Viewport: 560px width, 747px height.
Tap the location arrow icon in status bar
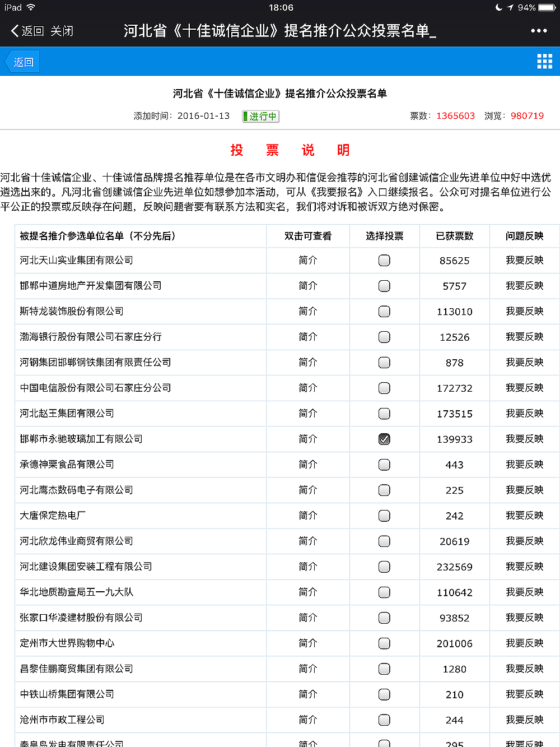(510, 7)
